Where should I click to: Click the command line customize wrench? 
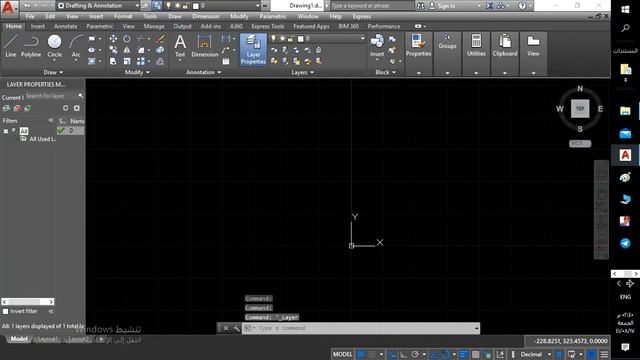236,328
